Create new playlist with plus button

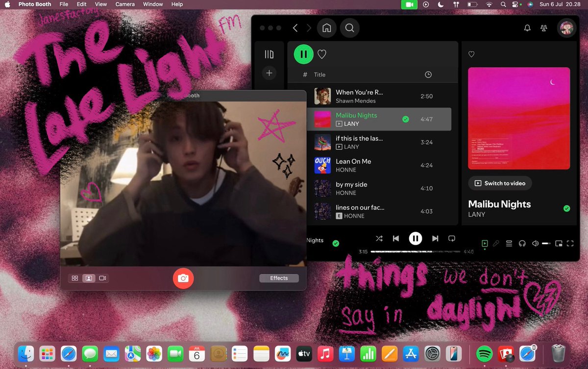(269, 73)
